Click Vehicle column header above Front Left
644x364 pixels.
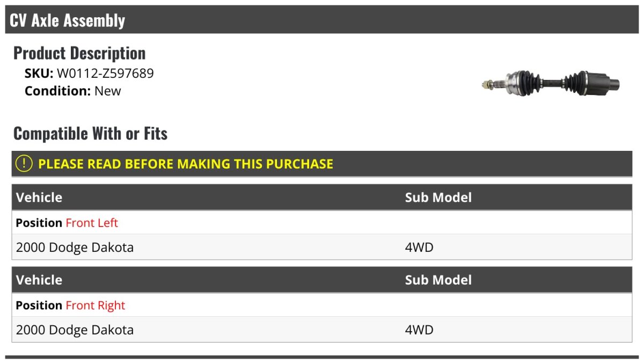coord(39,197)
